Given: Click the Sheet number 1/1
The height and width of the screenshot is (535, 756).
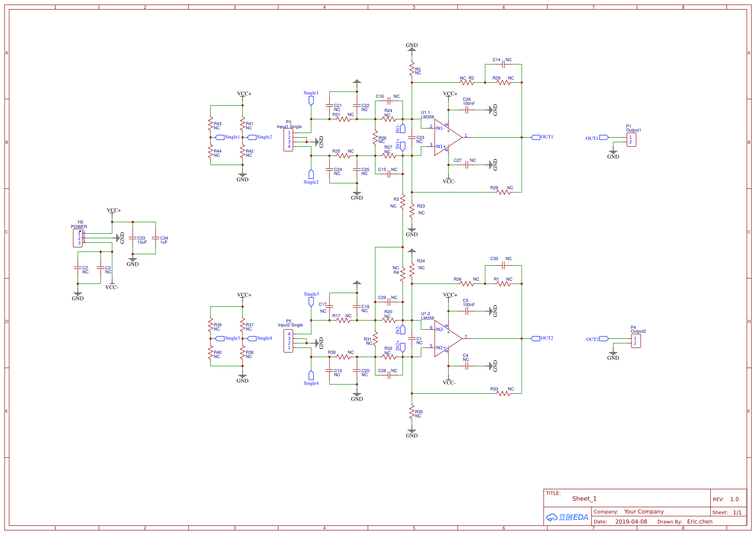Looking at the screenshot, I should click(x=737, y=513).
